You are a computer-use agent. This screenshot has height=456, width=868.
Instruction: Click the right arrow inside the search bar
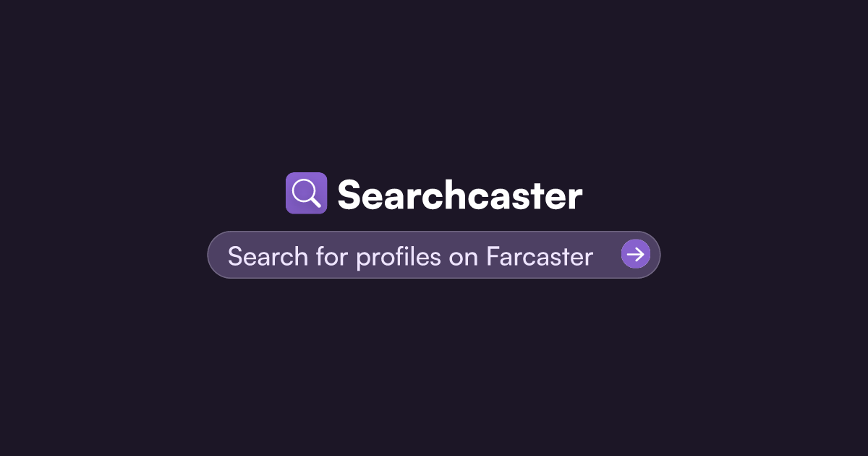click(636, 254)
